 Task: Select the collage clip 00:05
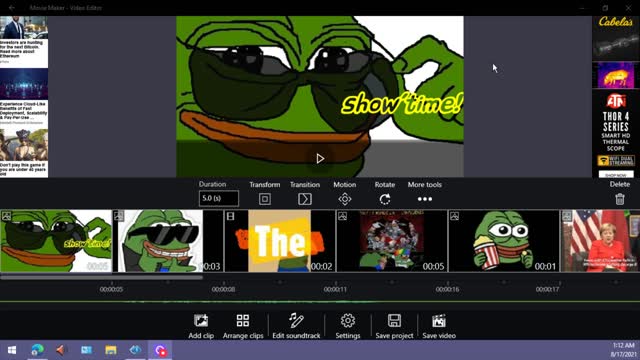click(x=392, y=241)
